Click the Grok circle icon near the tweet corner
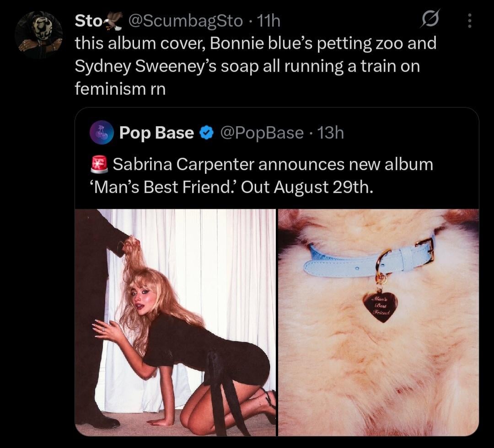Image resolution: width=494 pixels, height=448 pixels. [x=430, y=21]
